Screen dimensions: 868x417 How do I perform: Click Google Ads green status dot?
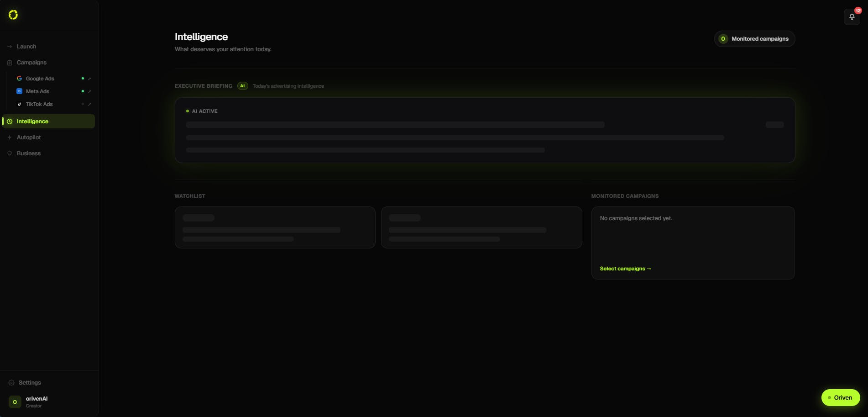click(83, 79)
